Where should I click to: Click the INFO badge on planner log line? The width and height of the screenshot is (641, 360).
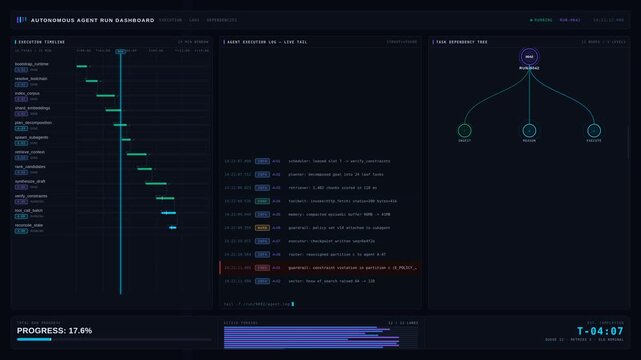point(262,174)
